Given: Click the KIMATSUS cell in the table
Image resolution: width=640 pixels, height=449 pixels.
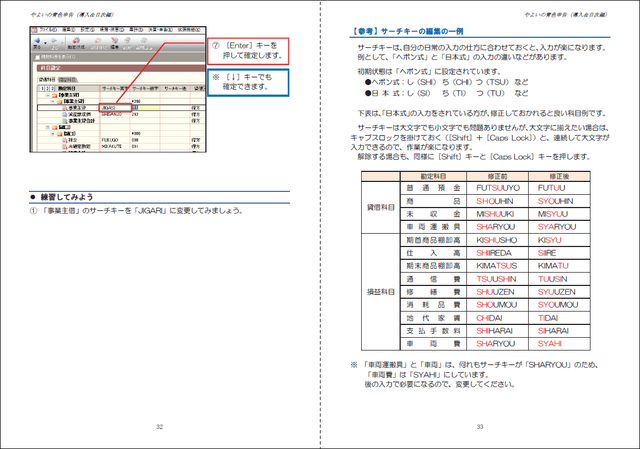Looking at the screenshot, I should click(497, 266).
